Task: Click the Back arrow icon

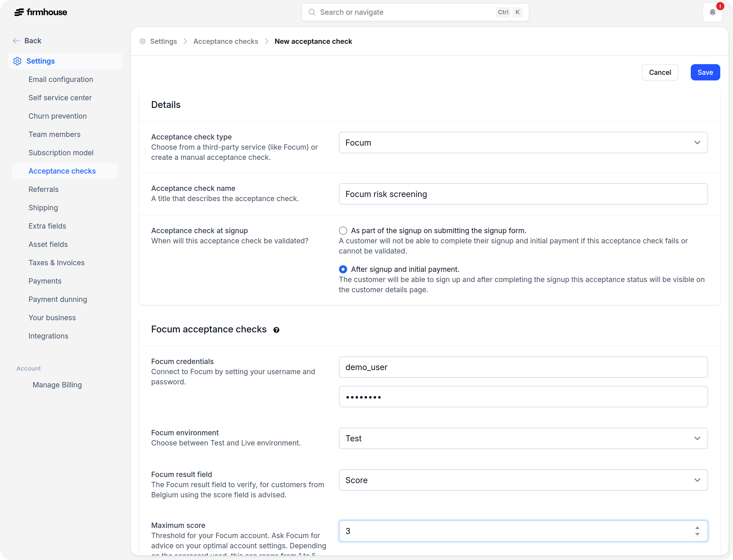Action: click(16, 41)
